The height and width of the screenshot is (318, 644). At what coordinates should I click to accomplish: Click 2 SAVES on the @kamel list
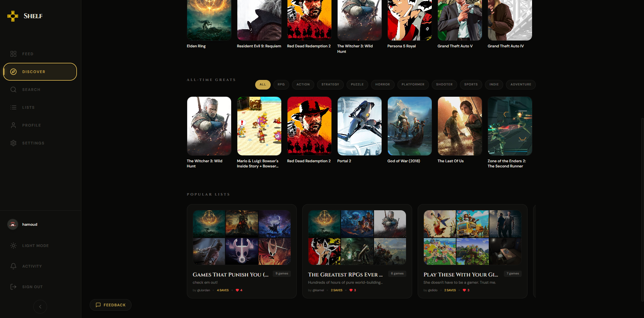337,290
